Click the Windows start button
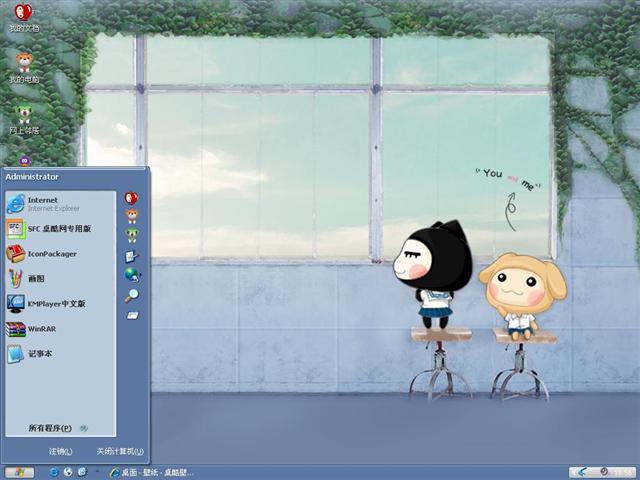The width and height of the screenshot is (640, 480). (20, 472)
